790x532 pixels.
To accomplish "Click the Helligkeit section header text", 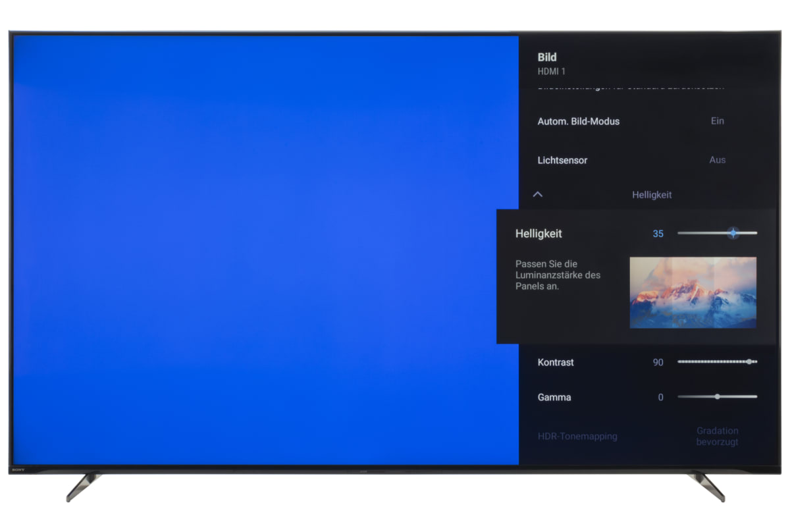I will [x=652, y=195].
